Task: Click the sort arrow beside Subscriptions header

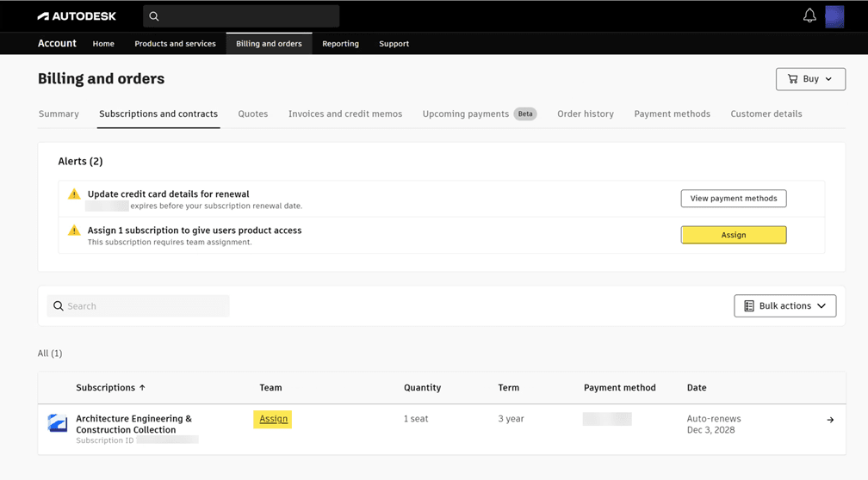Action: (x=142, y=388)
